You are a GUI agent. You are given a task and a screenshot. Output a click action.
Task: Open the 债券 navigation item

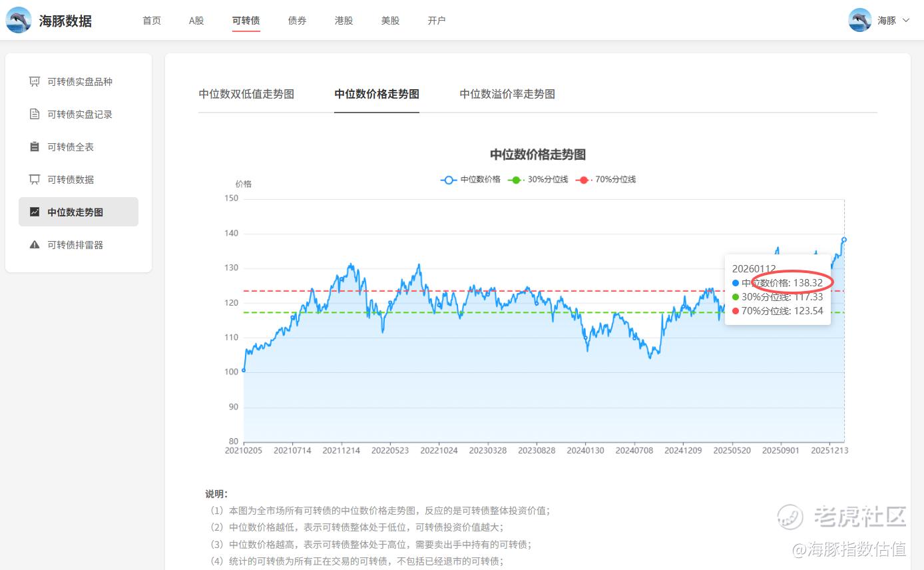point(298,21)
